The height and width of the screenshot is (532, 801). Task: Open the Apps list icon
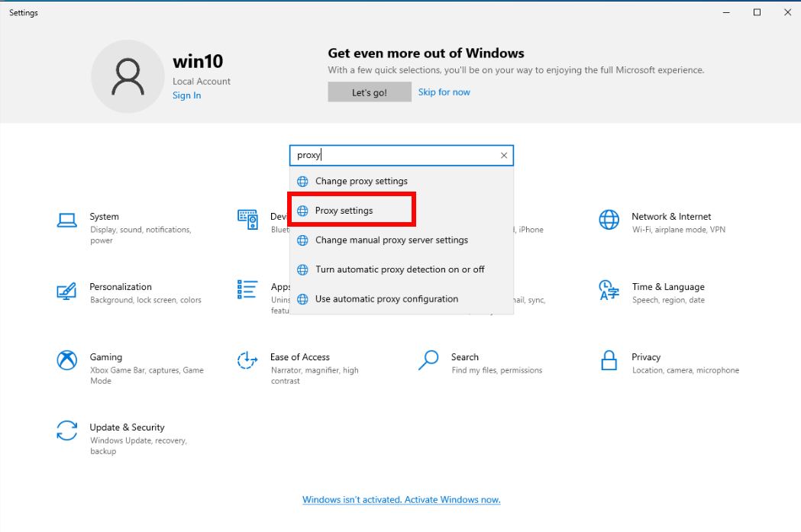point(247,289)
